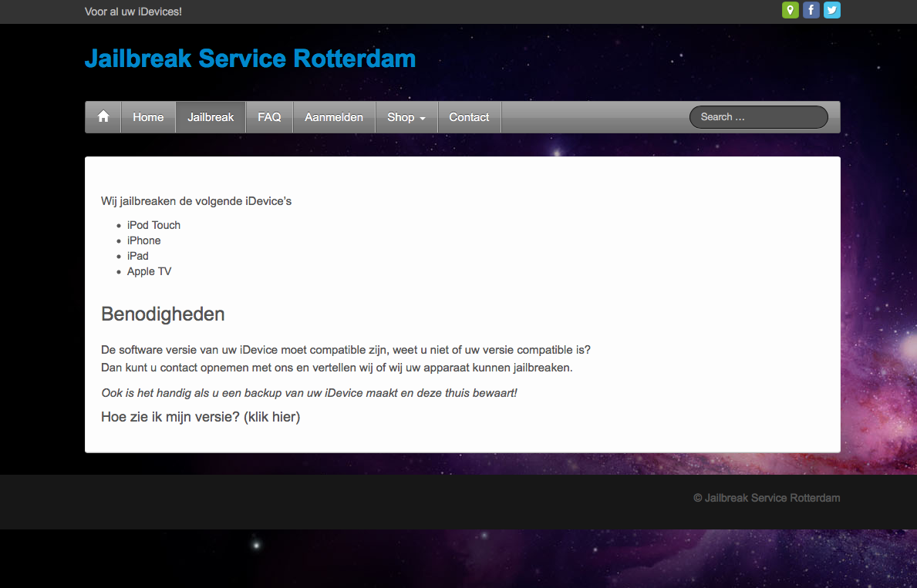The height and width of the screenshot is (588, 917).
Task: Click the house icon in navigation bar
Action: (103, 117)
